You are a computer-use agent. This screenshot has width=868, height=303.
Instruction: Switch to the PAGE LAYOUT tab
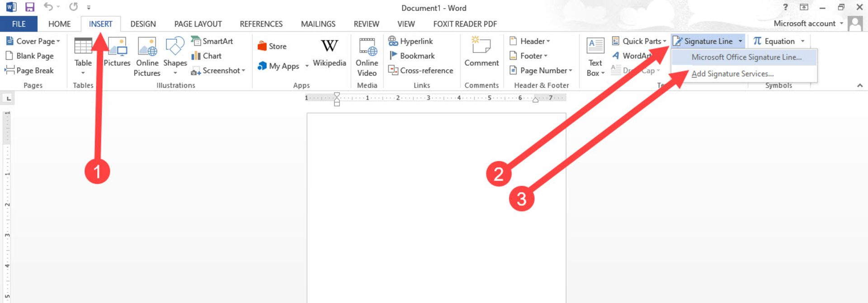click(198, 24)
